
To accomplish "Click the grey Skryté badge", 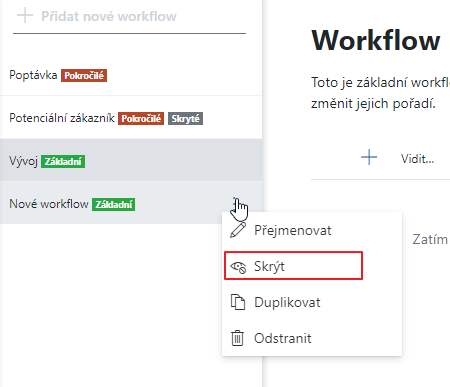I will 185,119.
